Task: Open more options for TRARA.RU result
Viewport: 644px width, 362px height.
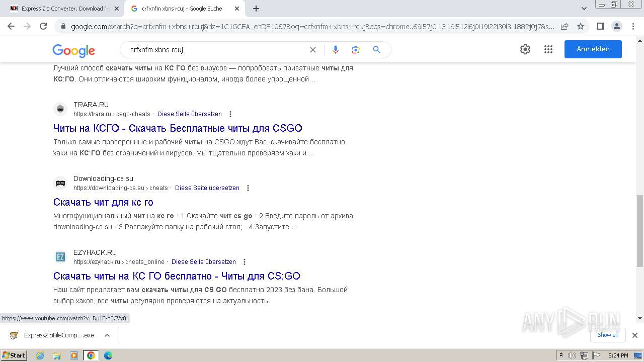Action: (230, 114)
